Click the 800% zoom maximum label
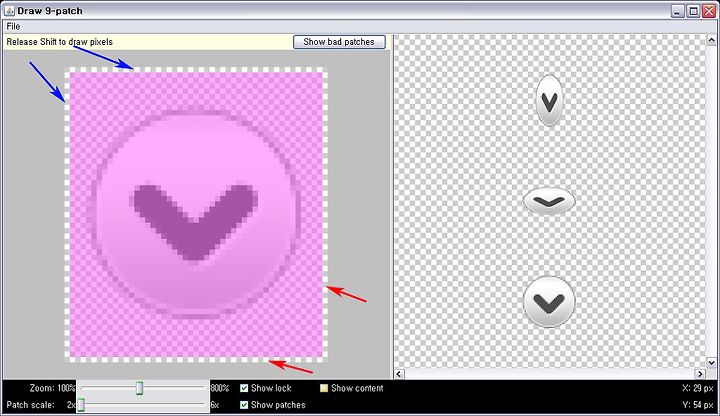This screenshot has height=416, width=720. pyautogui.click(x=220, y=388)
